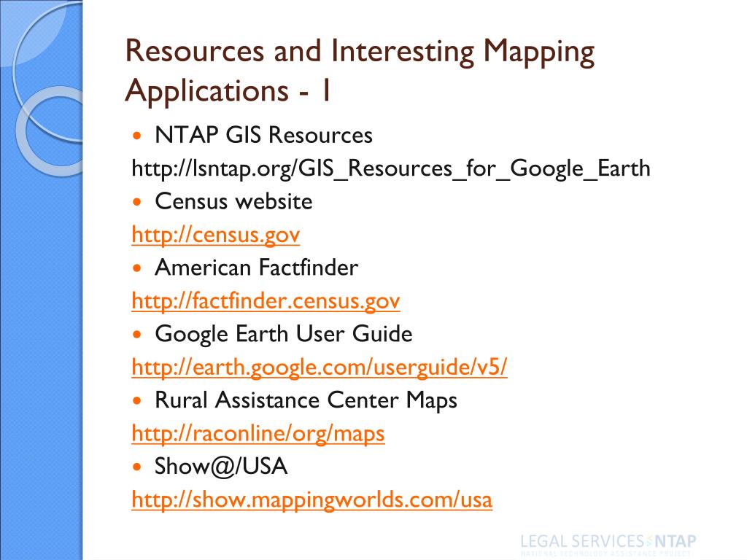This screenshot has height=560, width=747.
Task: Open the Google Earth userguide v5 link
Action: click(320, 367)
